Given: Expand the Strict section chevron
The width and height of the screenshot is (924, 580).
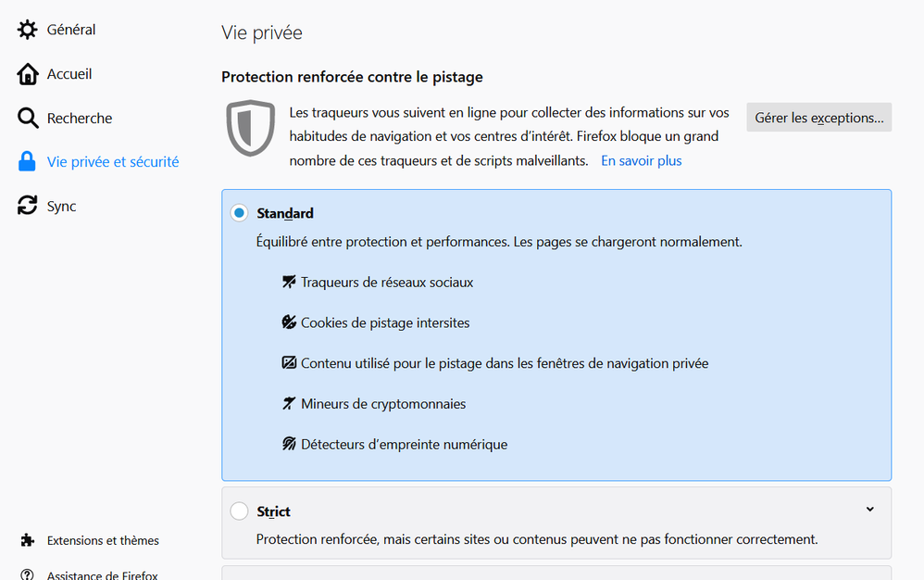Looking at the screenshot, I should coord(869,510).
